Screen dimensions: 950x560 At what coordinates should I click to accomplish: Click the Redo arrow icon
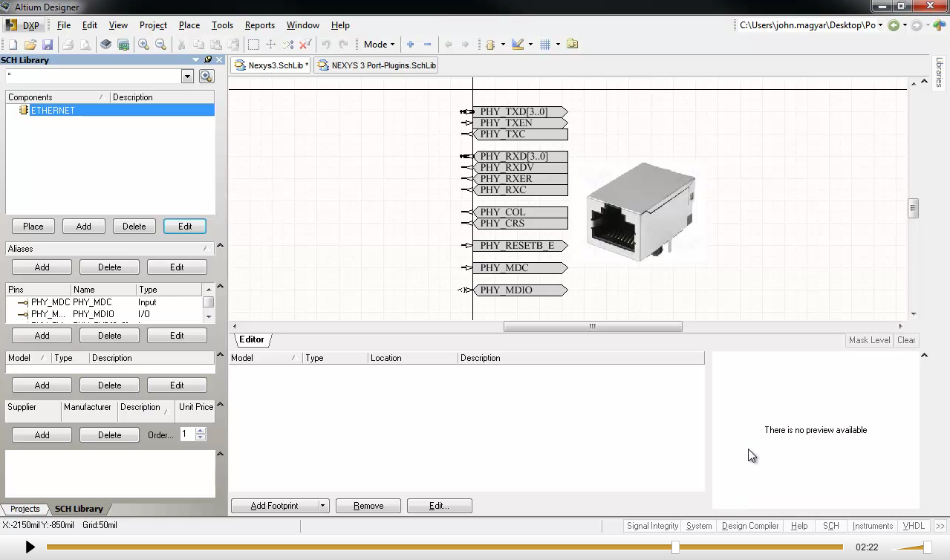(343, 45)
